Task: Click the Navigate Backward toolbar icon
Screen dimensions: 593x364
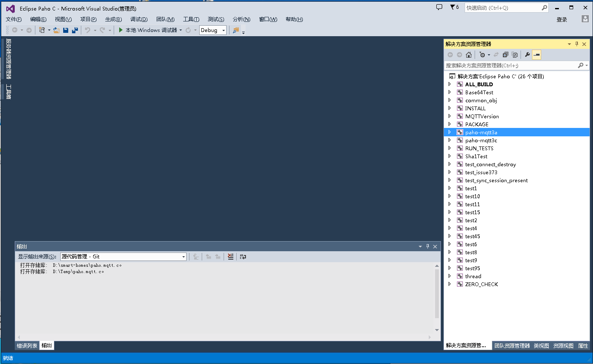Action: coord(15,30)
